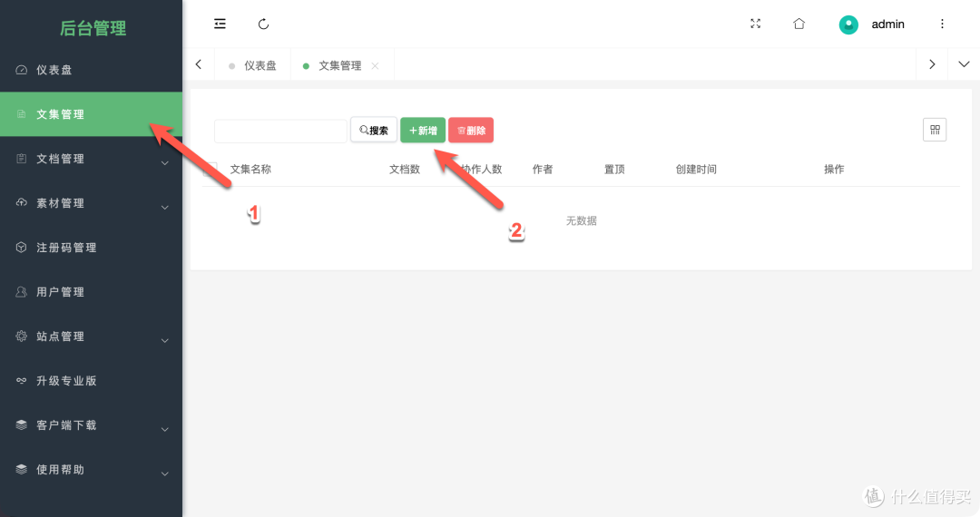Click the 文集名称 column header
980x517 pixels.
point(250,170)
